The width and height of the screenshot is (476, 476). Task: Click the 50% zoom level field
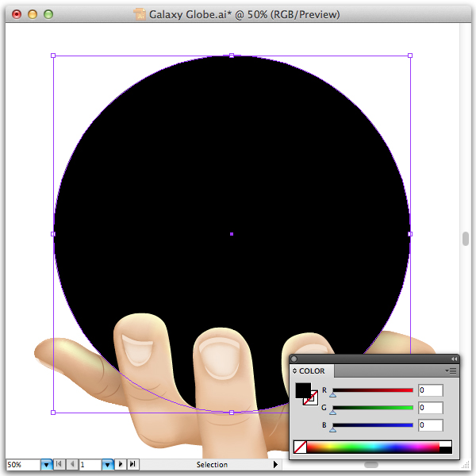tap(23, 464)
